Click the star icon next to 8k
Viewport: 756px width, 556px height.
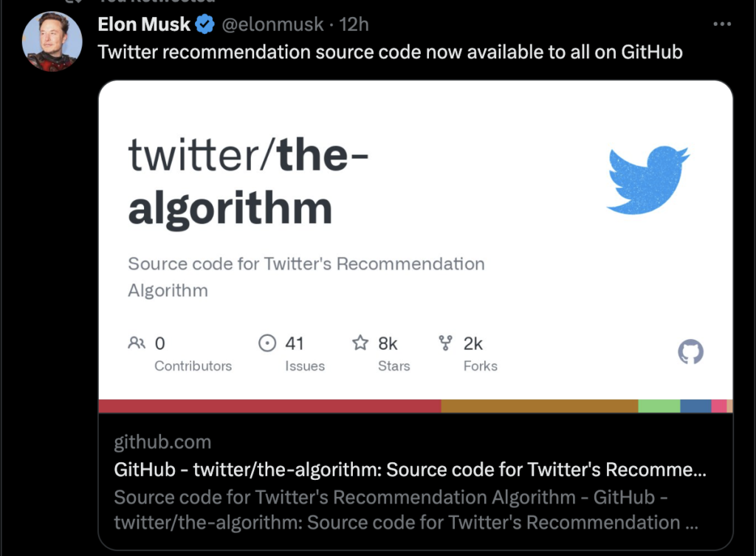coord(360,343)
